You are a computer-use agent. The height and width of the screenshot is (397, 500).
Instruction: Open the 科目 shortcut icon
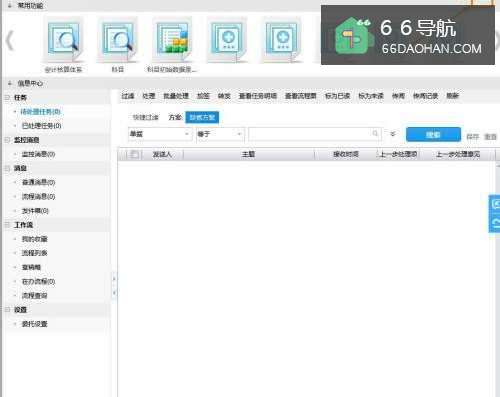[117, 40]
